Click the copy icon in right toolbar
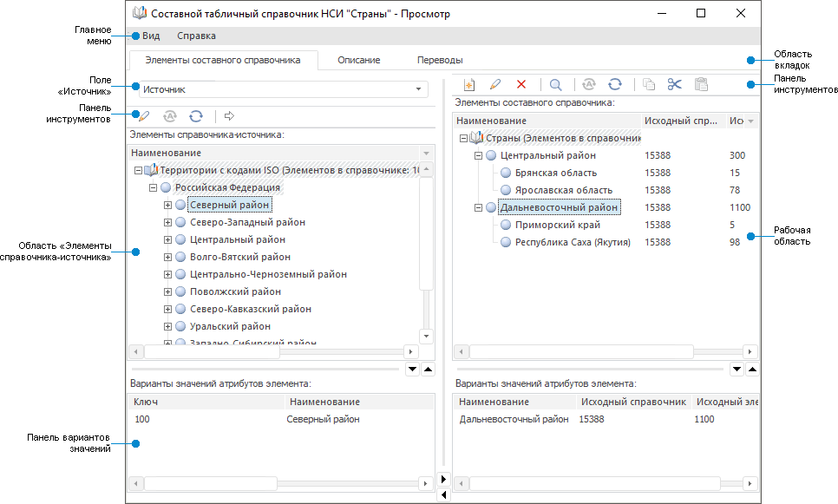 (x=649, y=85)
